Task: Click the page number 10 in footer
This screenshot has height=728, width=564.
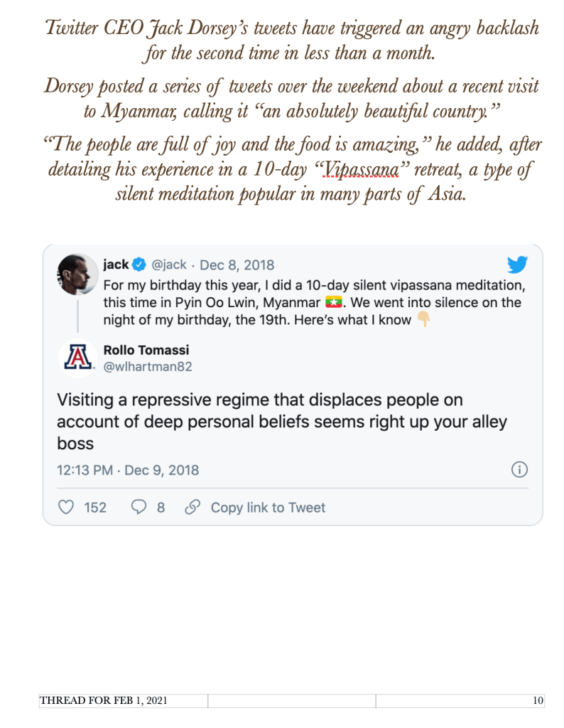Action: (x=538, y=701)
